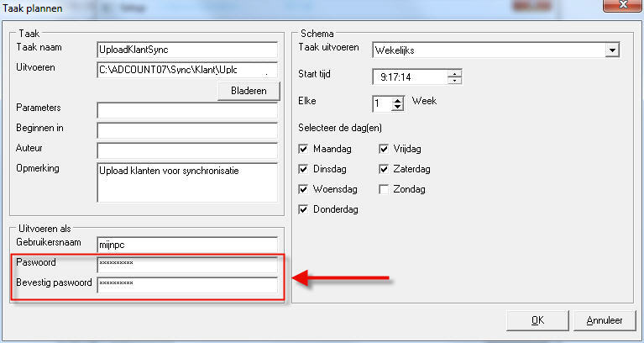Image resolution: width=644 pixels, height=343 pixels.
Task: Focus the Auteur input field
Action: pyautogui.click(x=187, y=150)
